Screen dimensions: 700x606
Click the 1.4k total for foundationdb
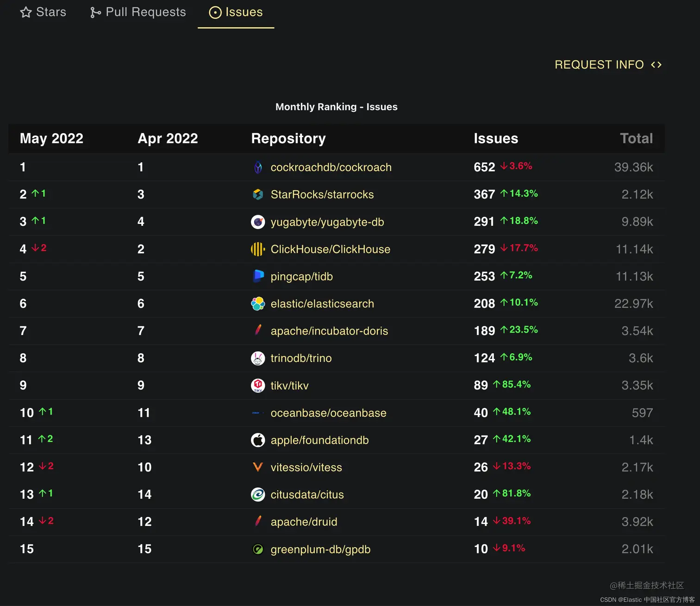pyautogui.click(x=641, y=440)
